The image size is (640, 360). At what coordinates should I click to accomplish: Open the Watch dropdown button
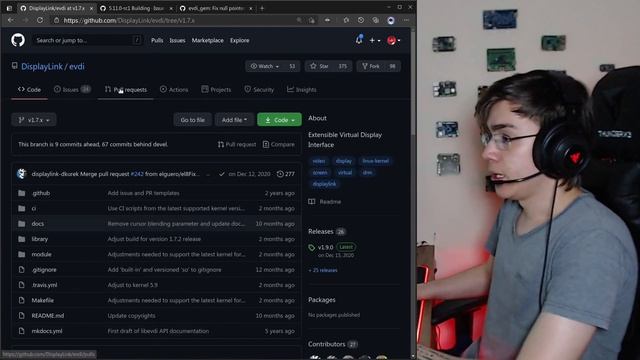(x=265, y=66)
